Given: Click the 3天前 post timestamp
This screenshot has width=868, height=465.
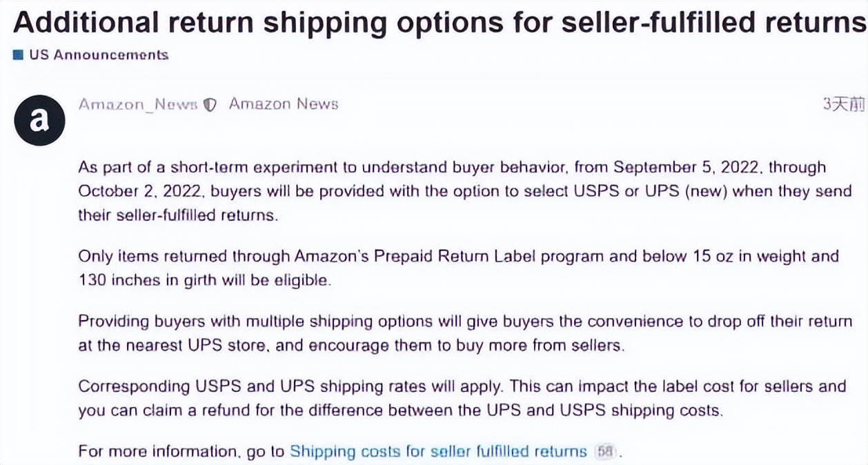Looking at the screenshot, I should click(x=843, y=104).
